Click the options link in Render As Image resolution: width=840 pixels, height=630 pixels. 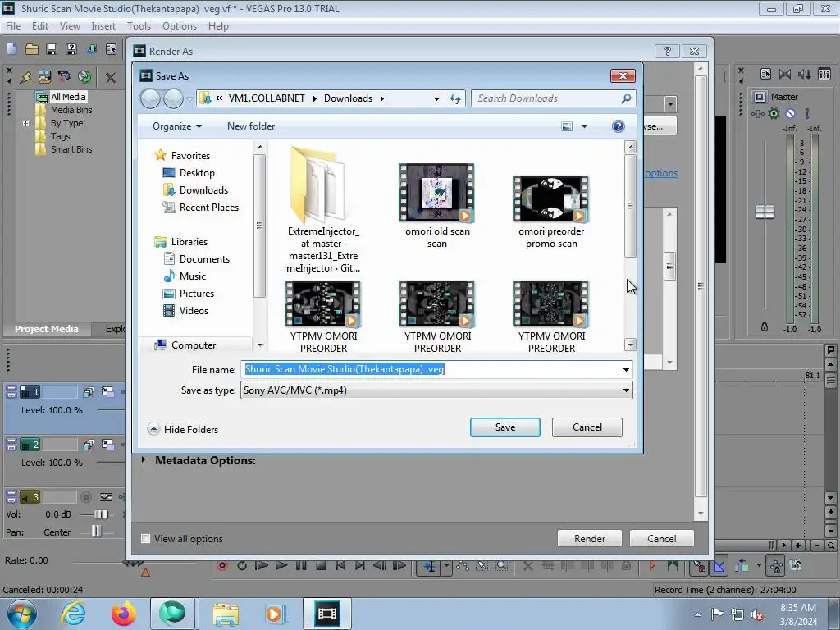pos(661,173)
